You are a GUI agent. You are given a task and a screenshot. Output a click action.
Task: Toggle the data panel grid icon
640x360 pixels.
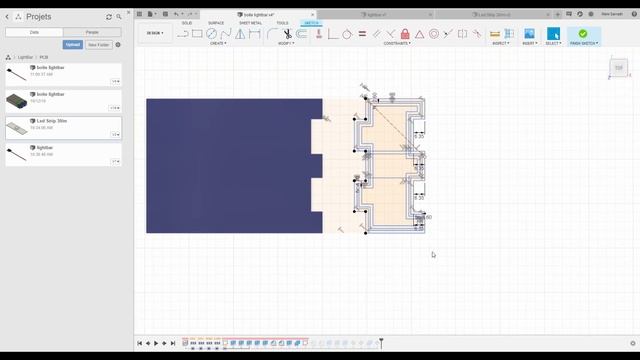140,14
